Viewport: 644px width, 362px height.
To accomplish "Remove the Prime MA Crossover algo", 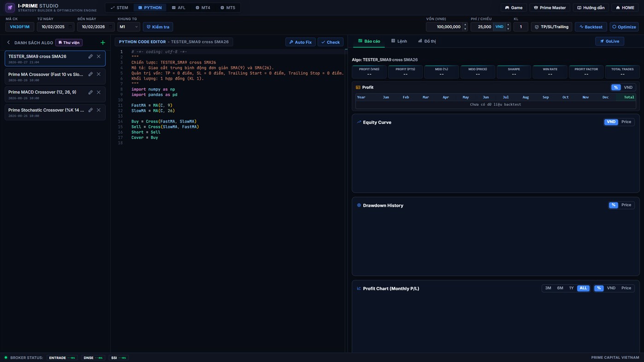I will click(99, 74).
